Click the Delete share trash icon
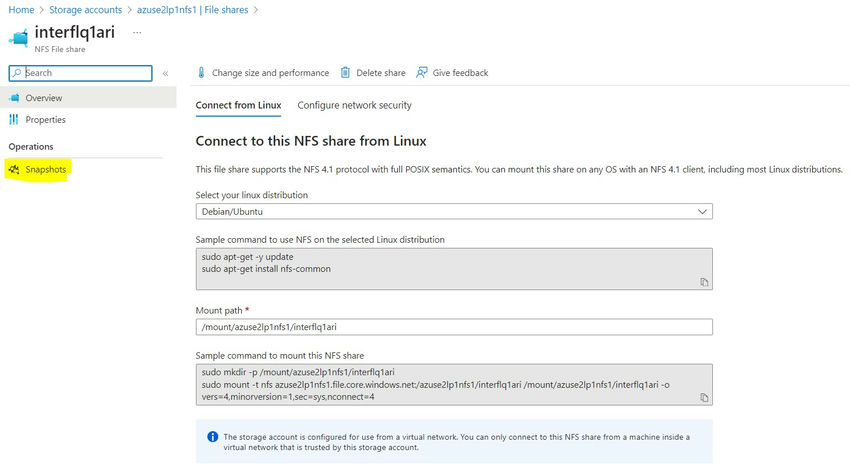Screen dimensions: 850x474 tap(345, 73)
